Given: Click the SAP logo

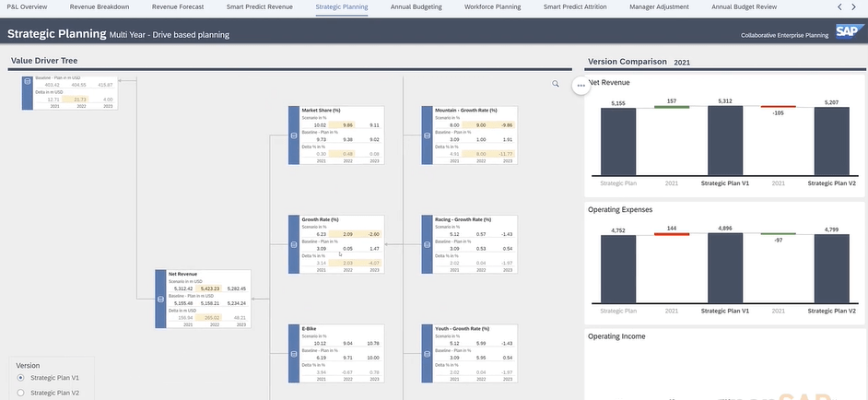Looking at the screenshot, I should (x=846, y=33).
